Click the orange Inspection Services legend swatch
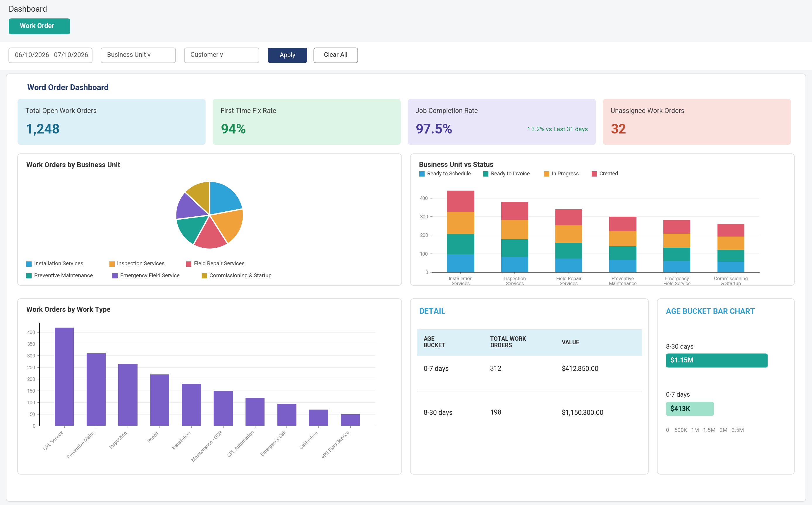The image size is (812, 505). click(112, 264)
